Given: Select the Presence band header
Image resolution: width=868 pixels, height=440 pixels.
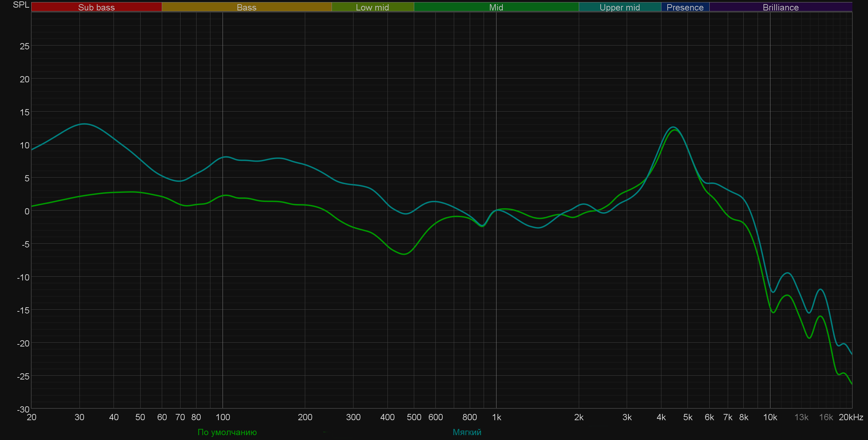Looking at the screenshot, I should click(x=685, y=7).
